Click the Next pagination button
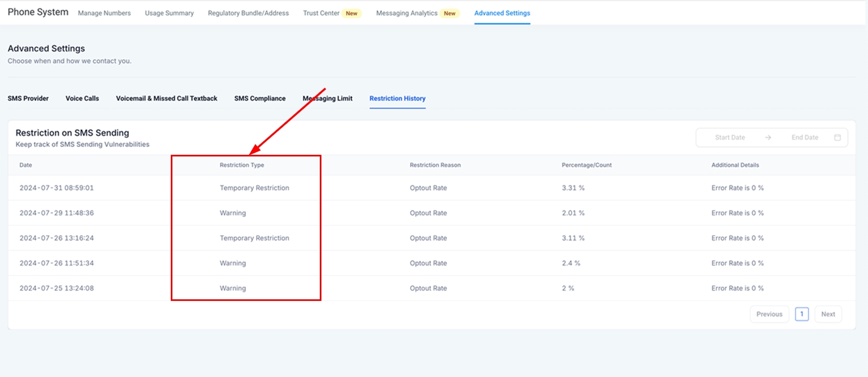The image size is (868, 377). click(828, 314)
